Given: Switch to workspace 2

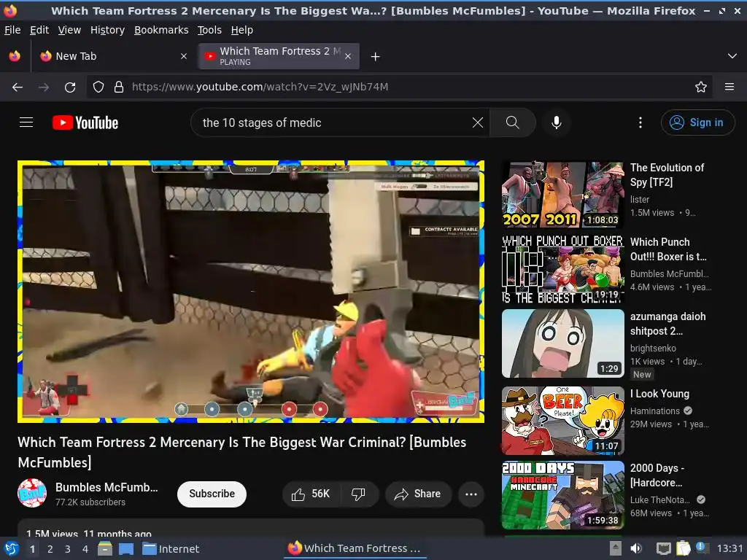Looking at the screenshot, I should pos(50,549).
